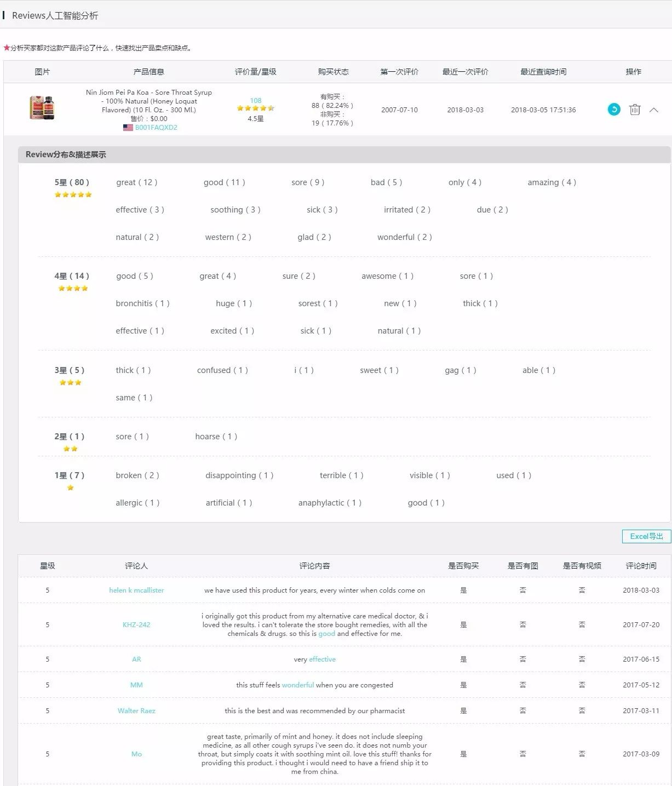Open reviewer helen k mcallister's profile

click(x=136, y=590)
